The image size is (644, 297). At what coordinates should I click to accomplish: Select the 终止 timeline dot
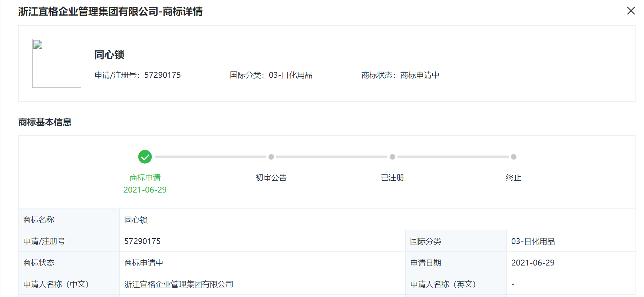513,157
